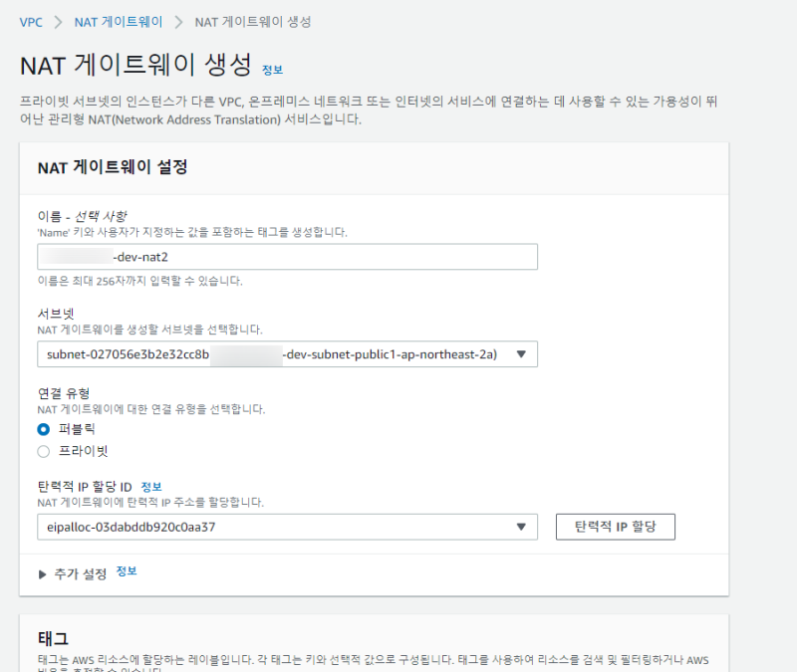The height and width of the screenshot is (672, 797).
Task: Click the caret arrow in eipalloc selector
Action: tap(521, 527)
